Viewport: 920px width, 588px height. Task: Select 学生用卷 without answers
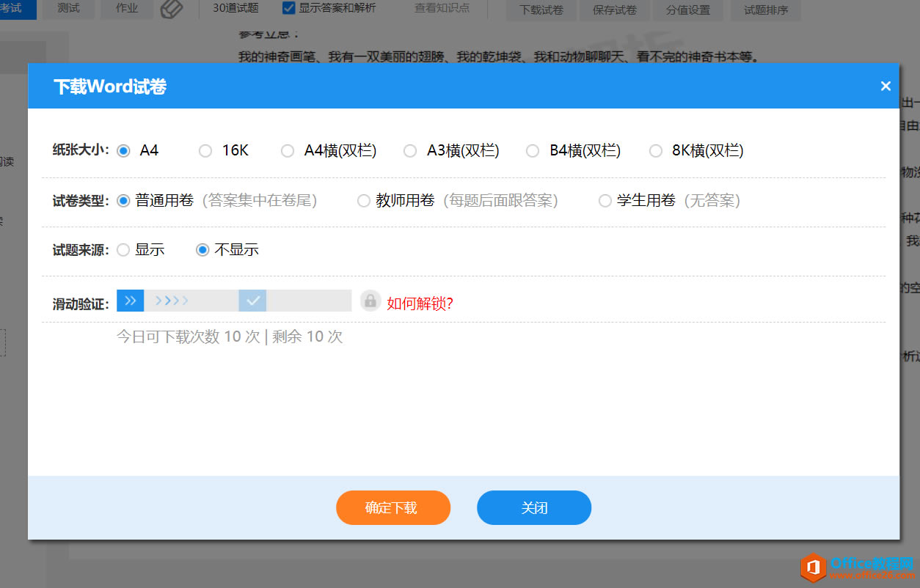(x=605, y=201)
